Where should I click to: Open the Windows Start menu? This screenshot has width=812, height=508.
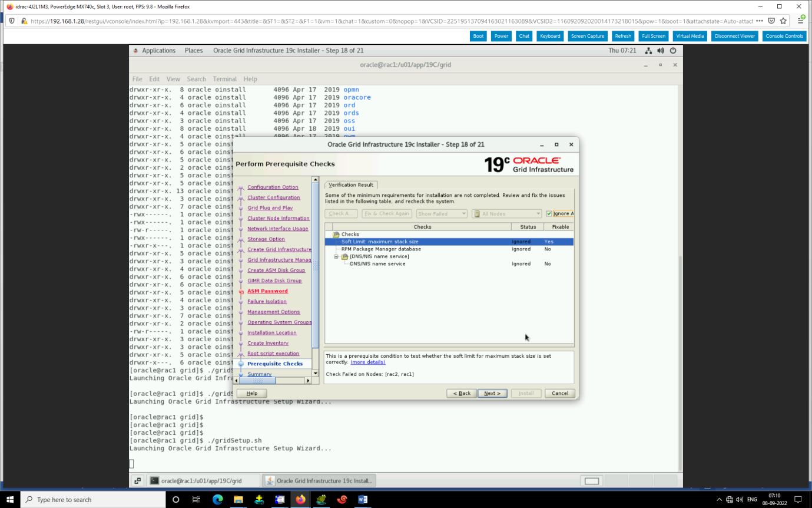coord(10,499)
